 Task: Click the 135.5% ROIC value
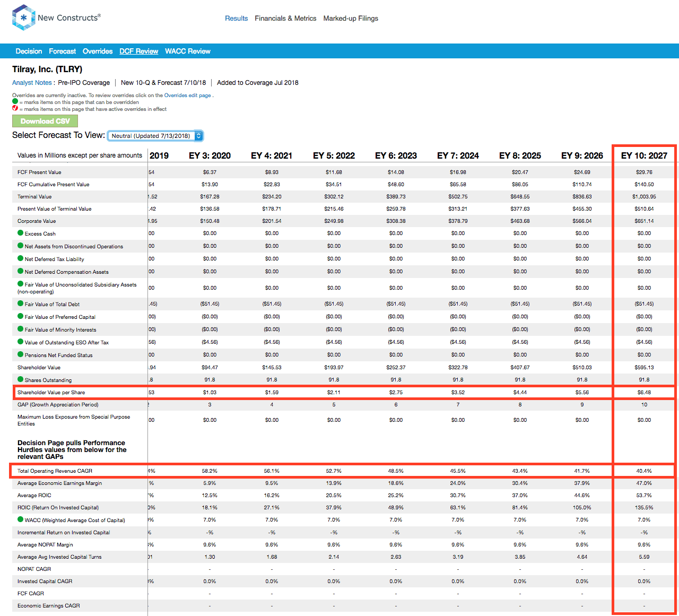[x=644, y=507]
